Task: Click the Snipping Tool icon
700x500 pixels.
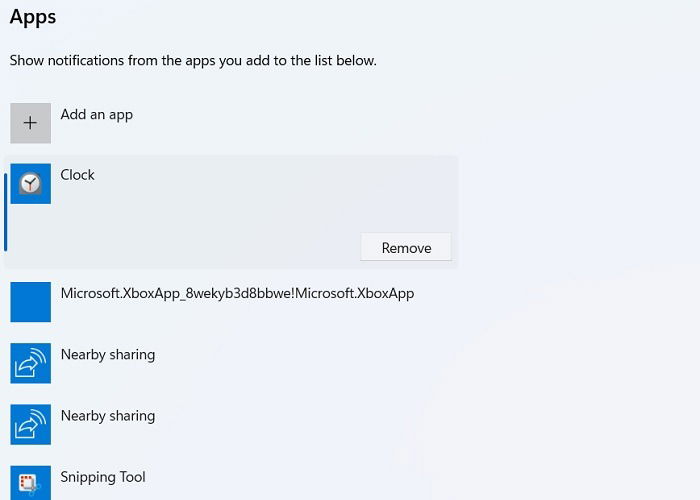Action: coord(30,483)
